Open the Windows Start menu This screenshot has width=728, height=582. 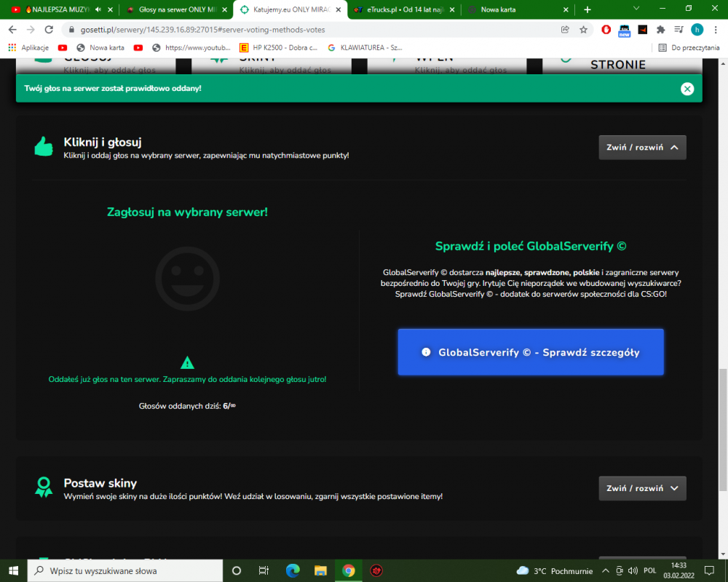click(13, 570)
